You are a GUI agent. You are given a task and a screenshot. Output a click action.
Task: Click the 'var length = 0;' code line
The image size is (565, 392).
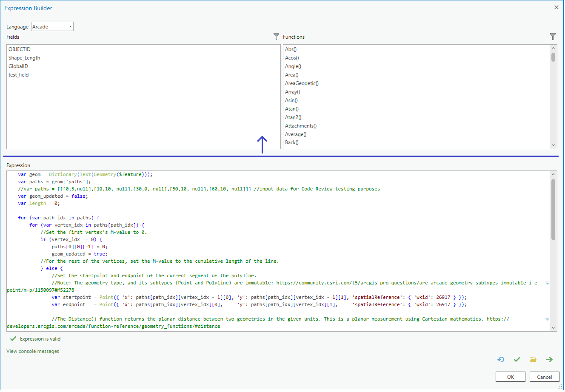coord(39,203)
